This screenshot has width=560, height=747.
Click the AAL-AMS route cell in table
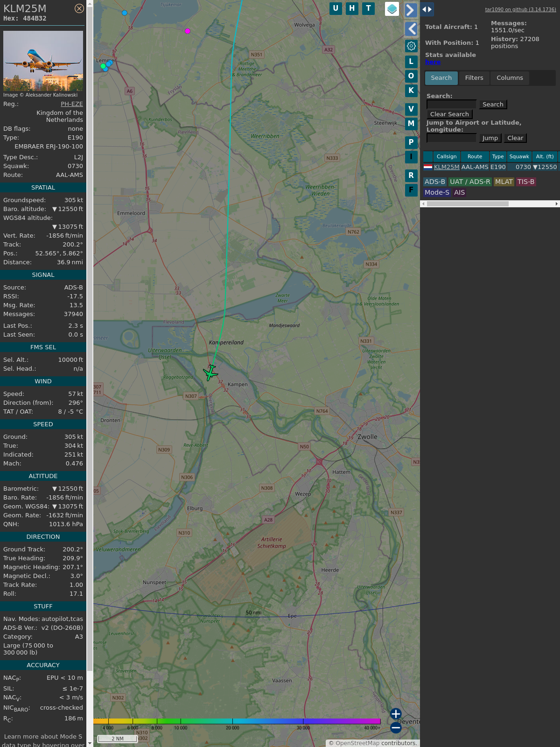(x=475, y=167)
